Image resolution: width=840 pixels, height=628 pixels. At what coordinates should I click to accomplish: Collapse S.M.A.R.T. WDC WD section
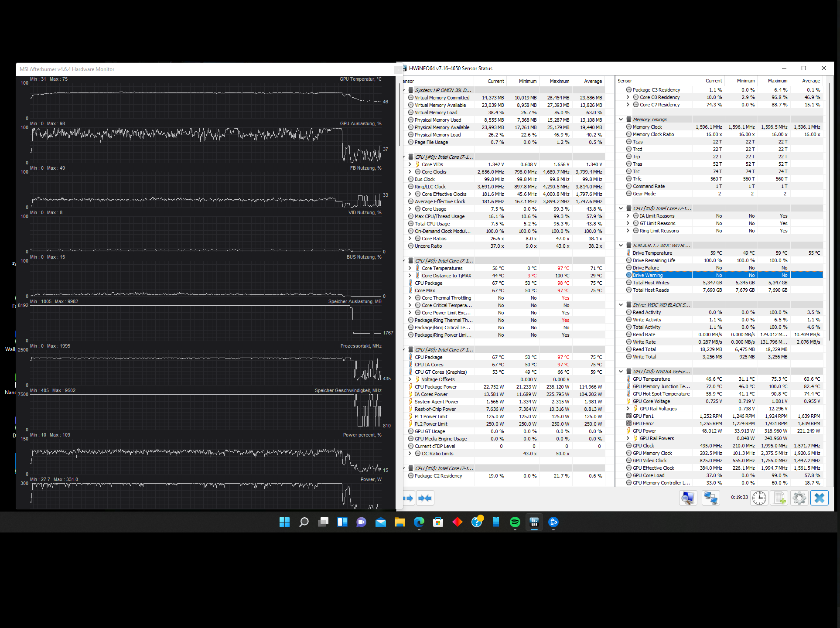pyautogui.click(x=621, y=246)
